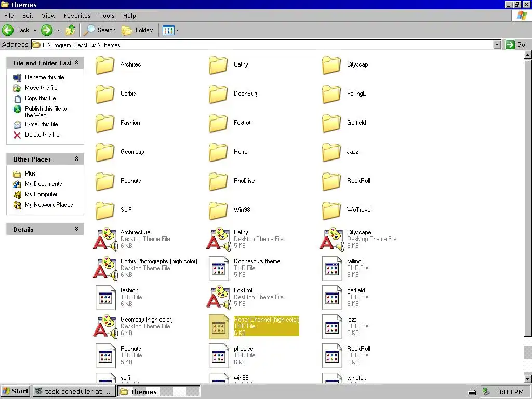Click Move this file link
This screenshot has width=532, height=399.
(41, 88)
